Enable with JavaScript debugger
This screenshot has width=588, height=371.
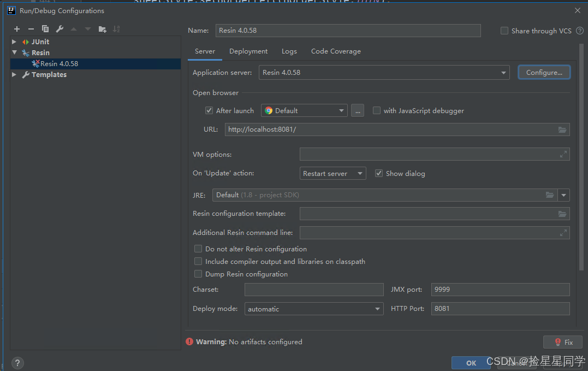click(x=377, y=110)
